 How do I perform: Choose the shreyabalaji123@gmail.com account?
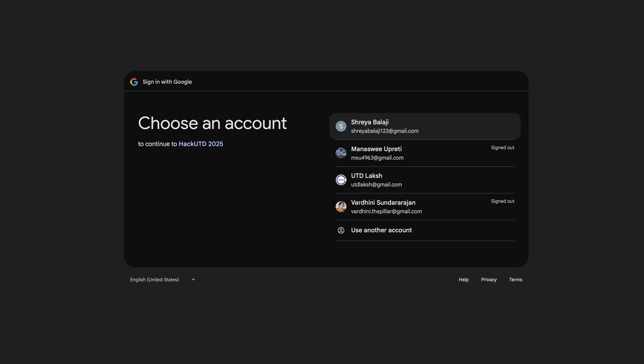click(385, 131)
